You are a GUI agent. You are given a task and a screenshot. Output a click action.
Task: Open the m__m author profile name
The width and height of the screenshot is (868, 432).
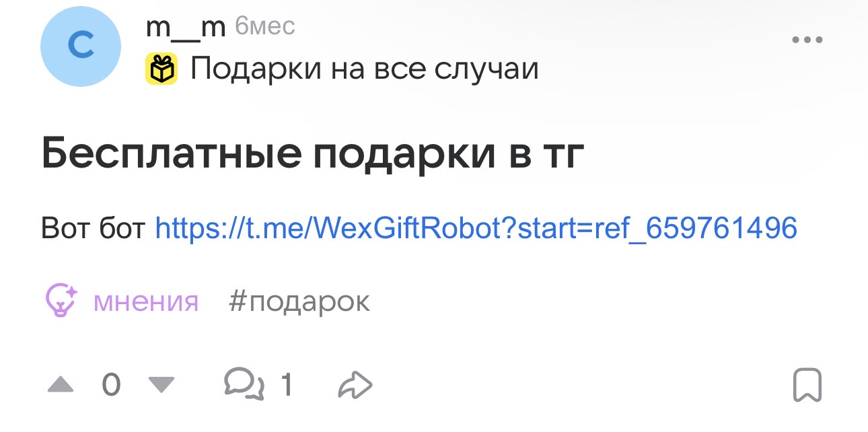[185, 28]
